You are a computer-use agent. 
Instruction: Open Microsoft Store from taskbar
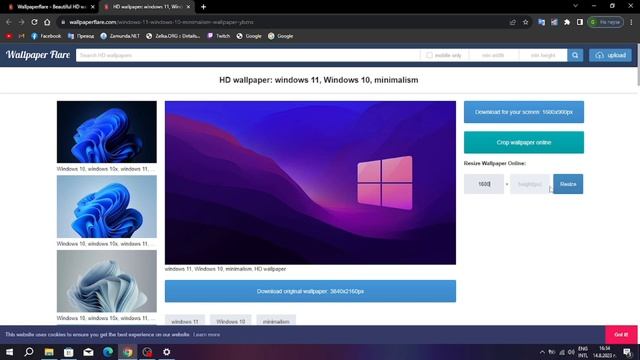69,352
